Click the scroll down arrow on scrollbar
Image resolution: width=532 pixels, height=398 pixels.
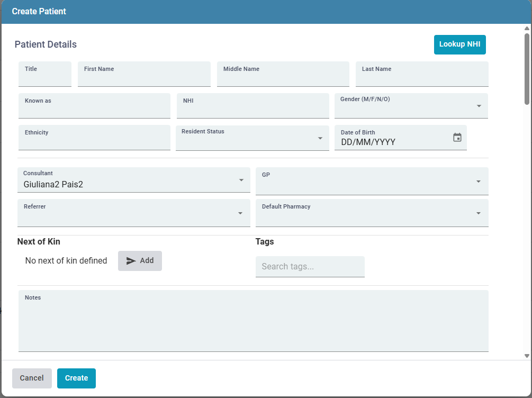click(x=527, y=356)
